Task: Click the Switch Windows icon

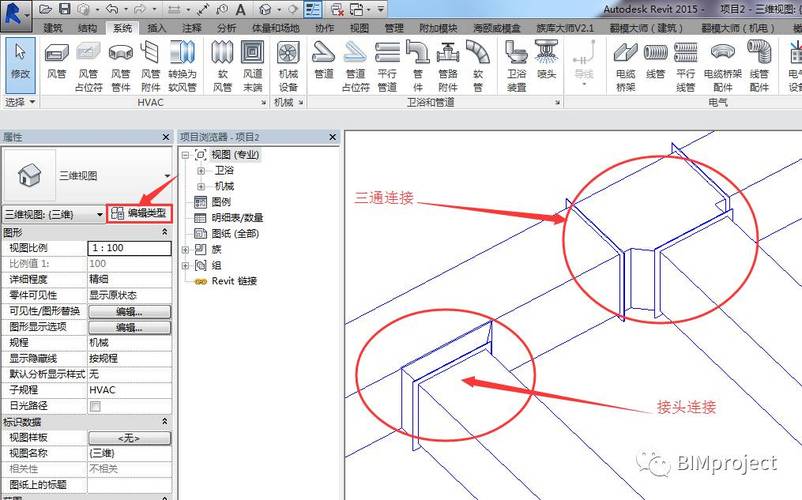Action: (x=357, y=9)
